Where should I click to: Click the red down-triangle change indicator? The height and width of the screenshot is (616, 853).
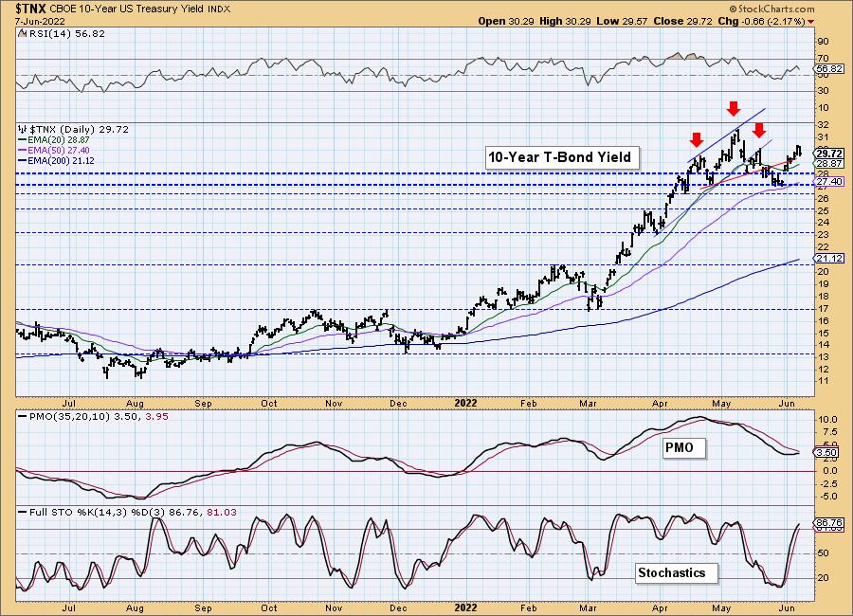(x=811, y=22)
